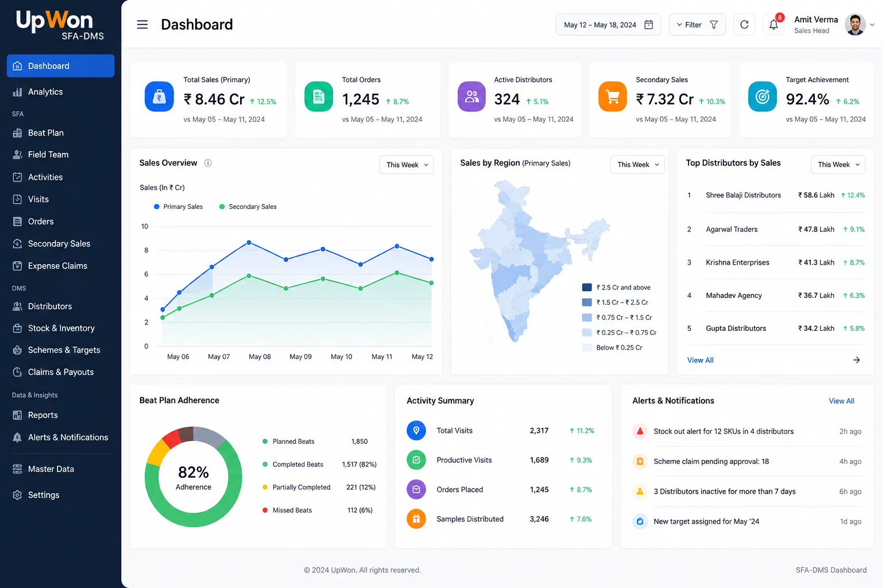Click the Orders Placed purple icon
The image size is (882, 588).
(416, 489)
